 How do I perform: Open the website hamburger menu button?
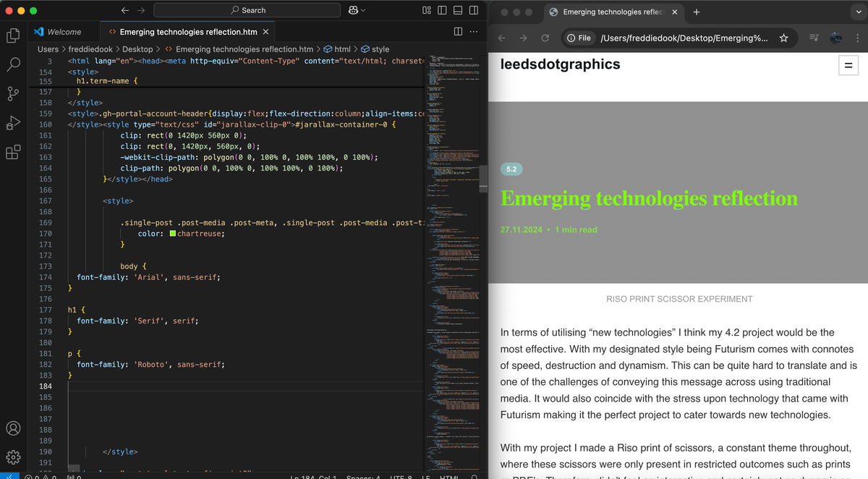point(848,65)
